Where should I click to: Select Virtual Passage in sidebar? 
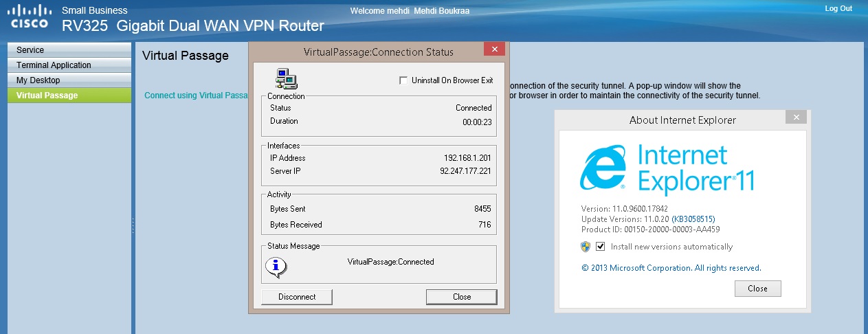(x=69, y=96)
